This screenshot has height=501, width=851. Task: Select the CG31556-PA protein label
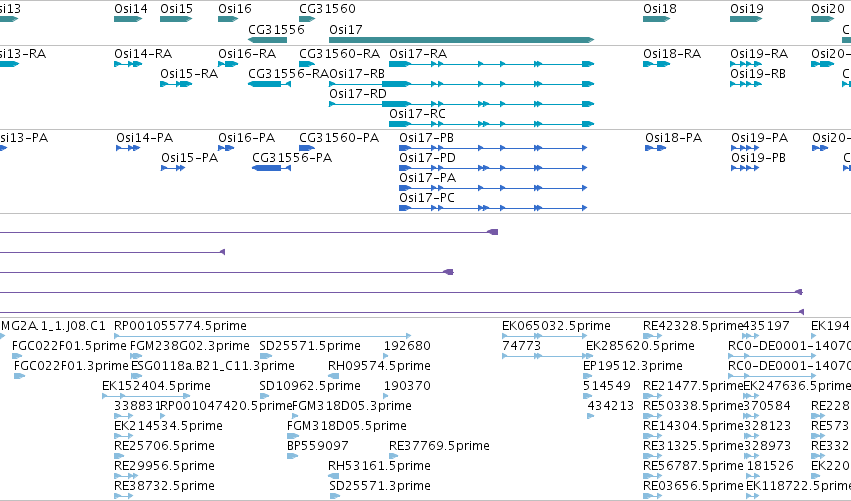[292, 158]
